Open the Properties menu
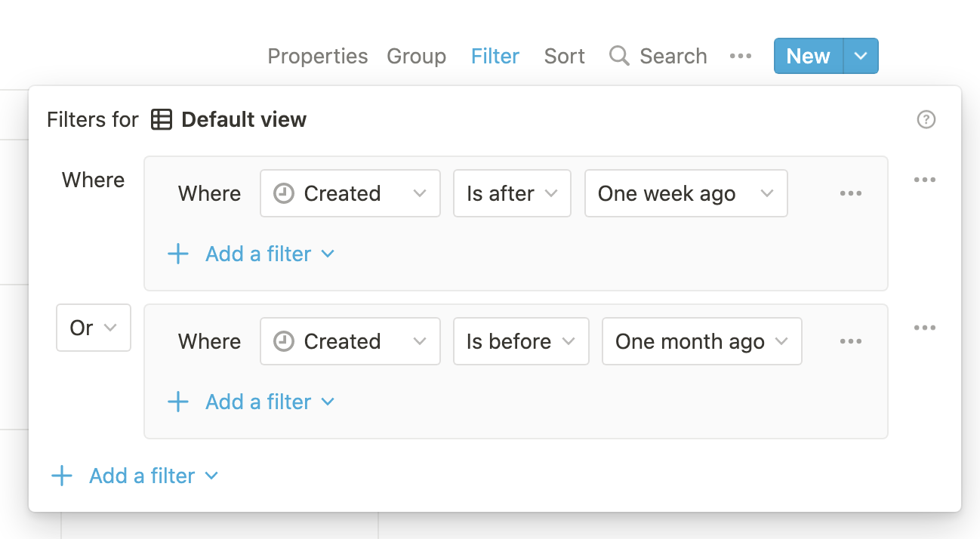Viewport: 980px width, 539px height. click(317, 56)
